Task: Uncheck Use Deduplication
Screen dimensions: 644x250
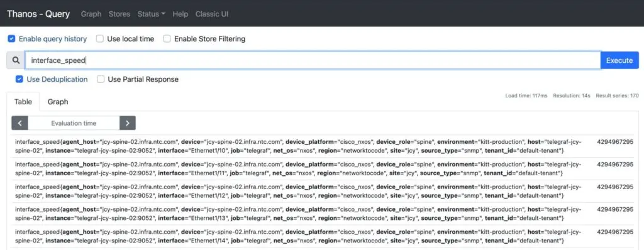Action: [19, 79]
